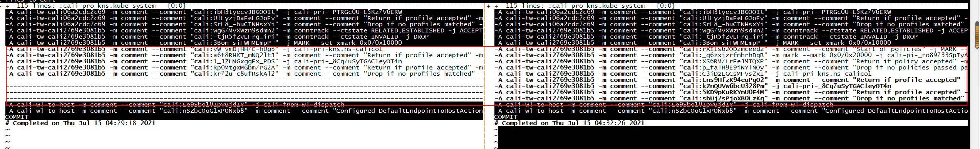This screenshot has height=149, width=980.
Task: Place cursor on "Start of policies" rule in right pane
Action: coord(731,49)
